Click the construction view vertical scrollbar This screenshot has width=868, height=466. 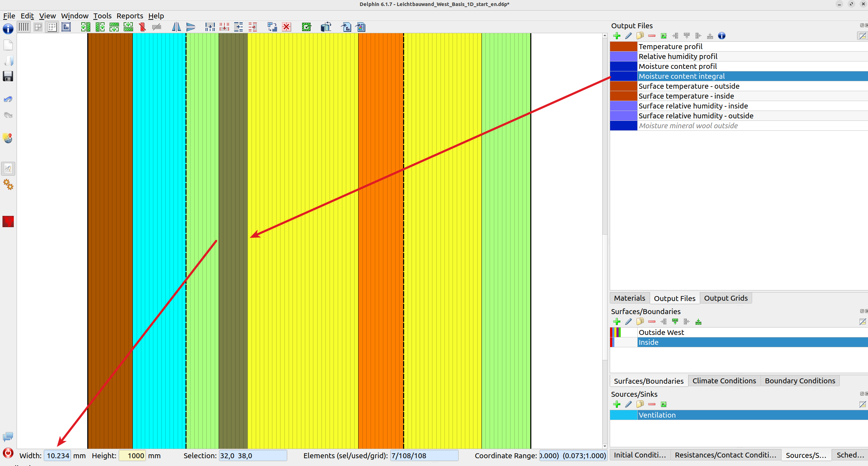[604, 241]
